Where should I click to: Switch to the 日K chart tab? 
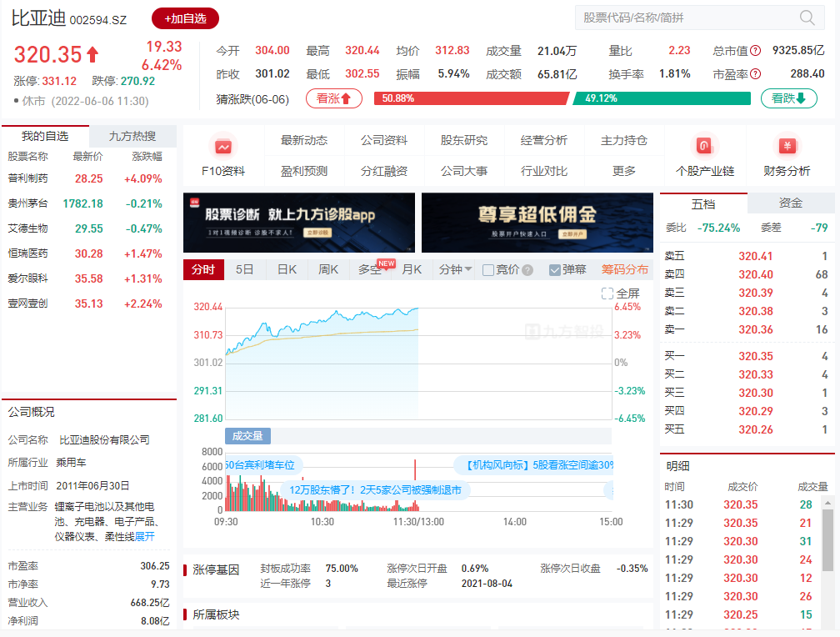[x=287, y=269]
